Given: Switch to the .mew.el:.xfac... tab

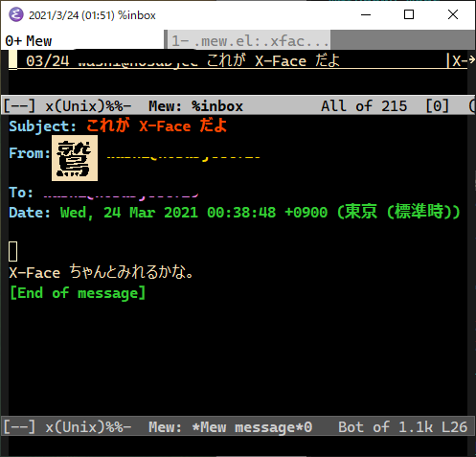Looking at the screenshot, I should click(x=249, y=40).
